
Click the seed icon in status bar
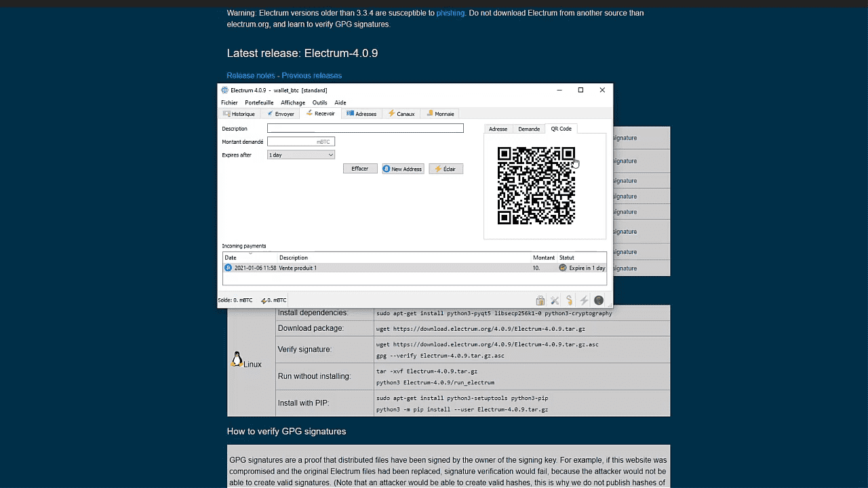coord(570,300)
